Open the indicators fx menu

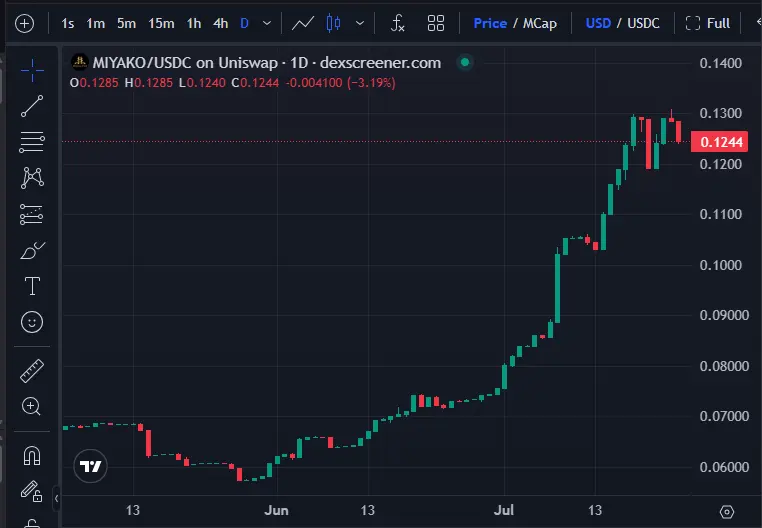tap(398, 23)
